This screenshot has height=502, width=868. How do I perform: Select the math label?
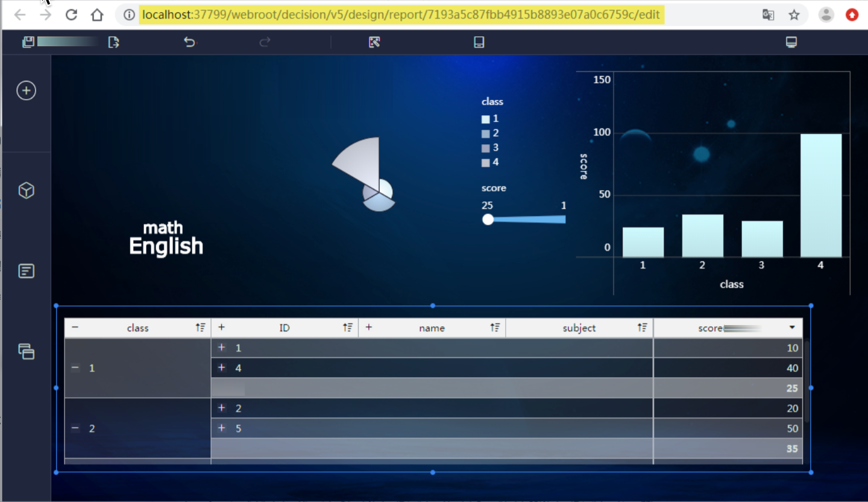[x=163, y=228]
